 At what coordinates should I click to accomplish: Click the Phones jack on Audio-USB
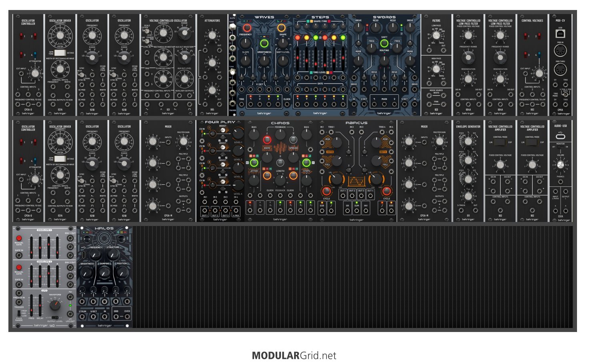[x=560, y=182]
